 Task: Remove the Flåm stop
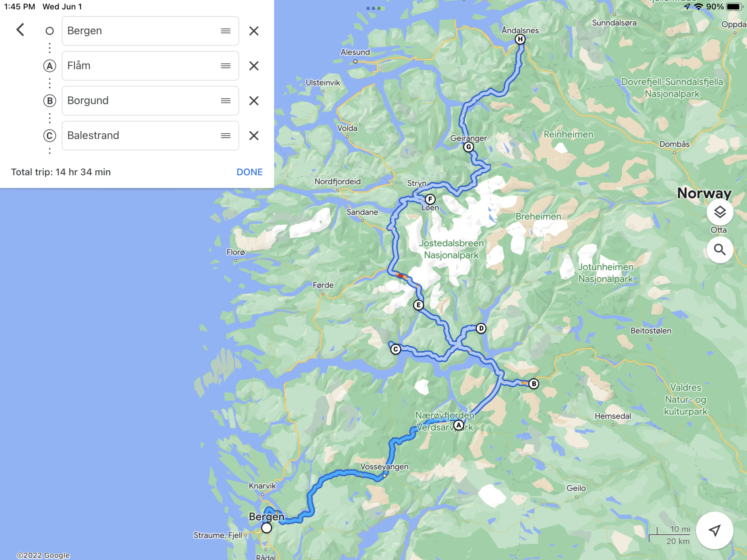[x=254, y=66]
